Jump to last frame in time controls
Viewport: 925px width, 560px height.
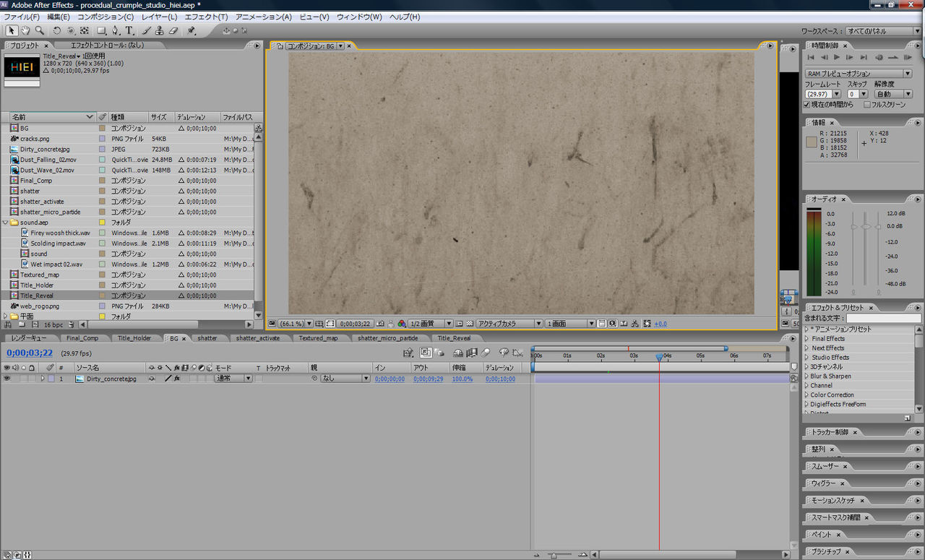click(x=864, y=57)
